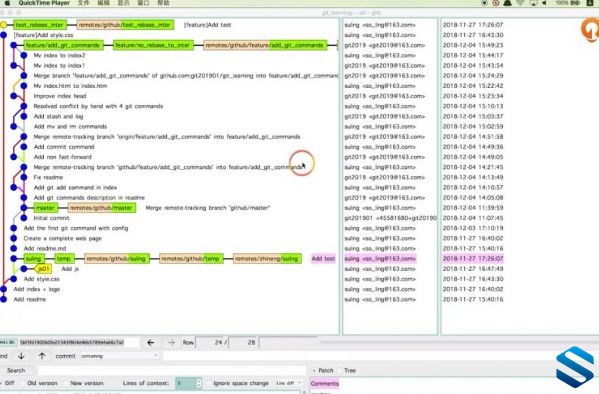Select commit 'Add stash and log'
Image resolution: width=599 pixels, height=394 pixels.
[58, 116]
